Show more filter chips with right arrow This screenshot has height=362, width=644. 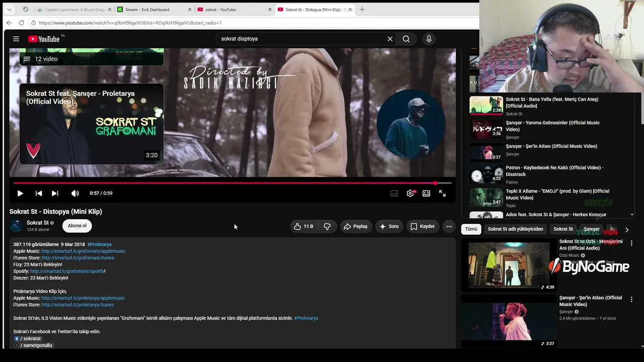click(x=626, y=230)
